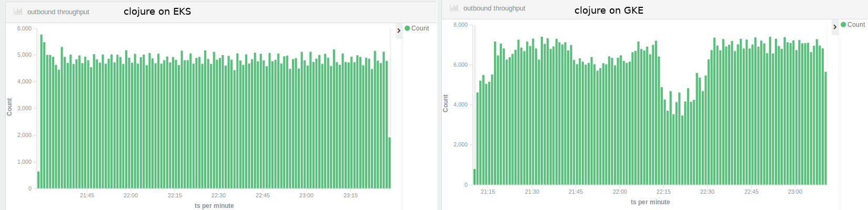Click 2,000 y-axis label on EKS chart
The width and height of the screenshot is (868, 210).
coord(24,135)
